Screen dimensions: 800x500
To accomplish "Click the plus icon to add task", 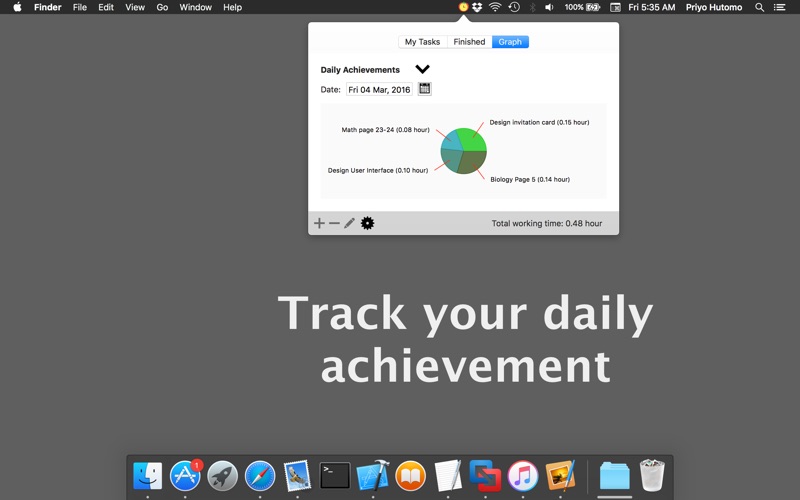I will click(x=319, y=223).
